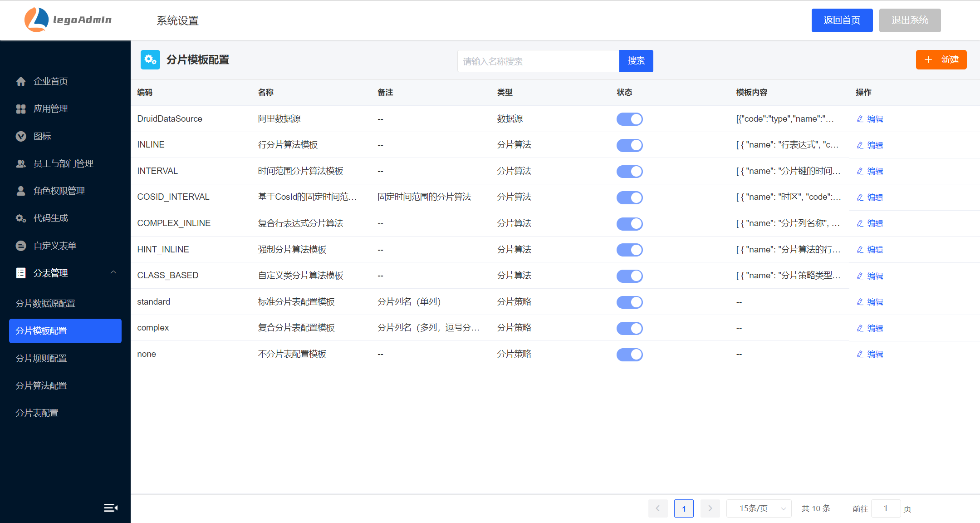Viewport: 980px width, 523px height.
Task: Click edit pencil icon for INTERVAL row
Action: (x=860, y=171)
